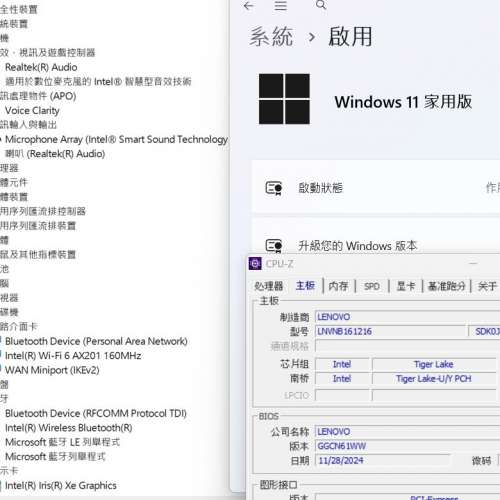500x500 pixels.
Task: Minimize the CPU-Z window
Action: pos(473,263)
